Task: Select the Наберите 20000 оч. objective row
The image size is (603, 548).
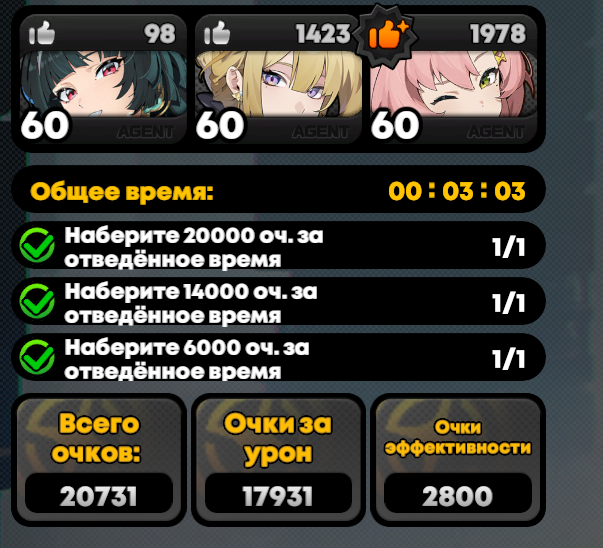Action: tap(278, 245)
